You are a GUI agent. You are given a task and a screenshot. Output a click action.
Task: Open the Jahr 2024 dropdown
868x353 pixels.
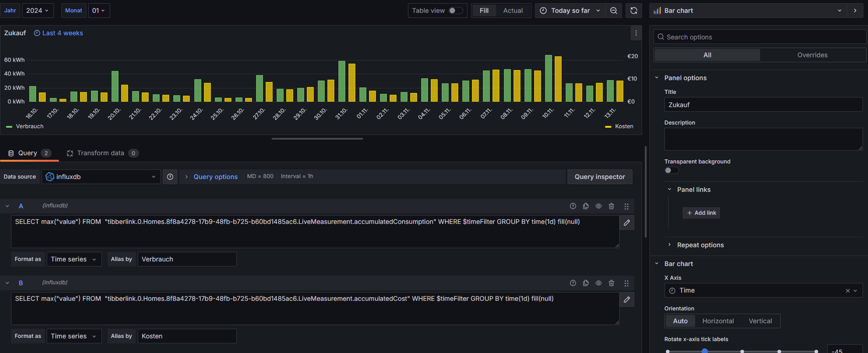click(38, 11)
